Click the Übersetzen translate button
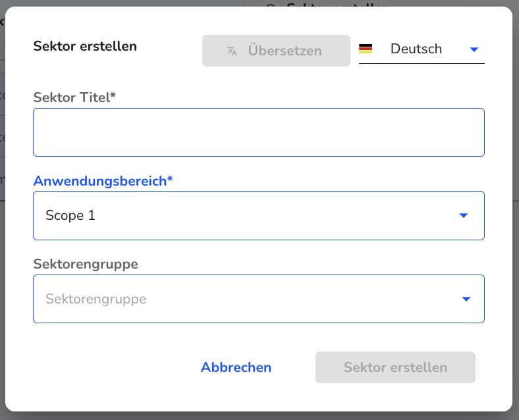 [276, 51]
